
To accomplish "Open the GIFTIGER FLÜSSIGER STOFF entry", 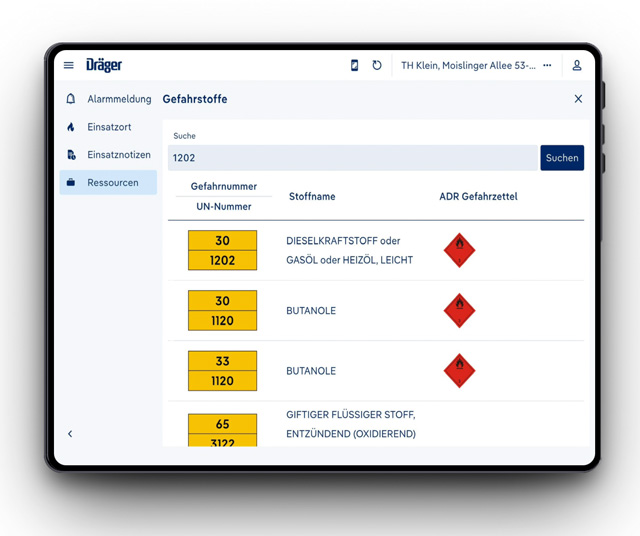I will coord(351,424).
